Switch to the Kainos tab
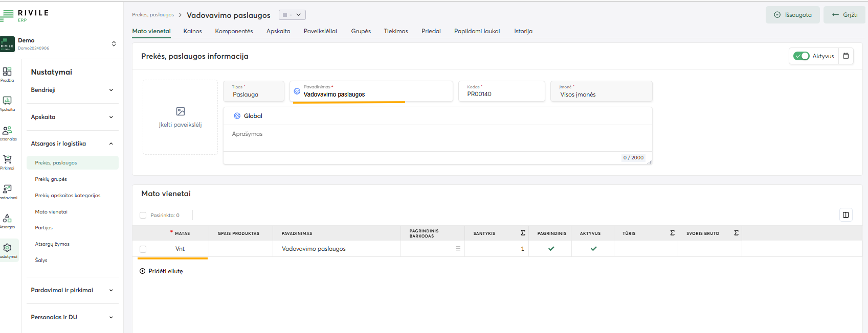The width and height of the screenshot is (868, 333). click(x=192, y=31)
